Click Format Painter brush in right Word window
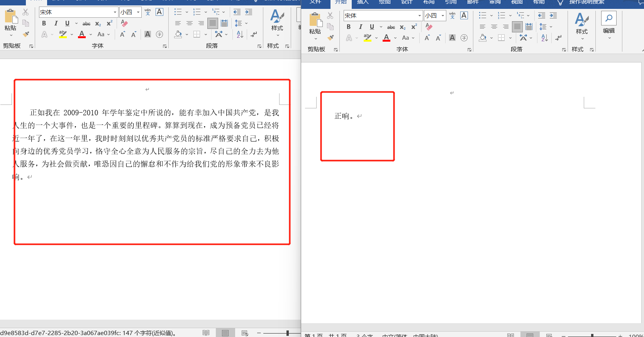This screenshot has height=337, width=644. [330, 38]
